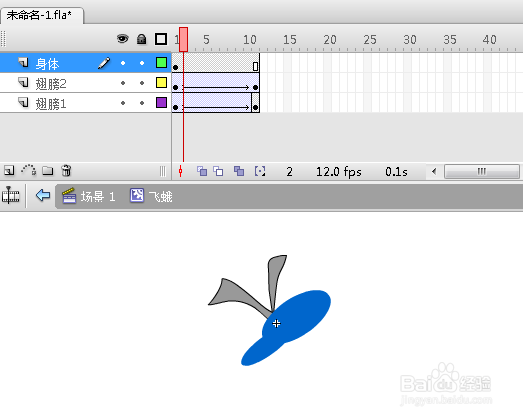Screen dimensions: 523x419
Task: Select first keyframe of 身体 layer
Action: coord(175,63)
